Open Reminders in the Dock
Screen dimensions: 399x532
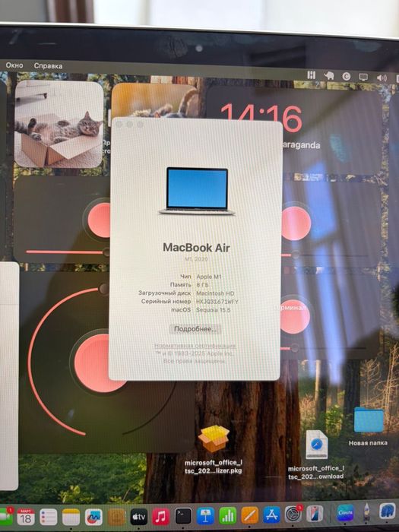48,517
